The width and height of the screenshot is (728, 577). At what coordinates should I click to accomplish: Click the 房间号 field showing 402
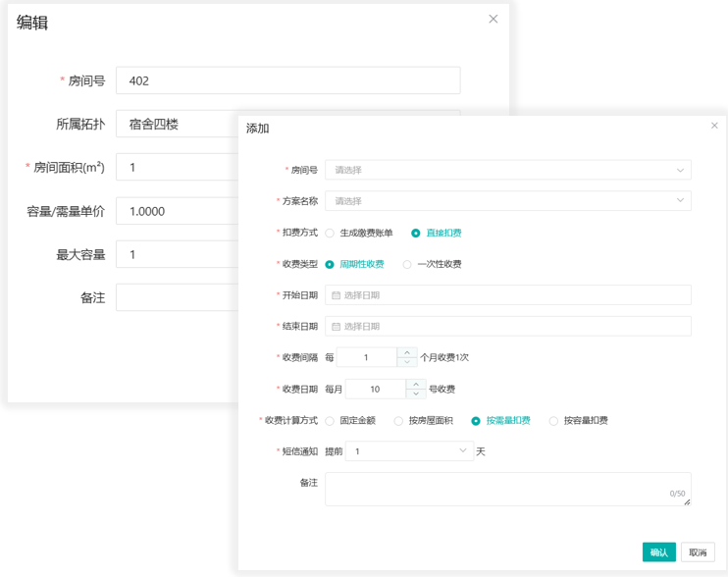coord(287,80)
